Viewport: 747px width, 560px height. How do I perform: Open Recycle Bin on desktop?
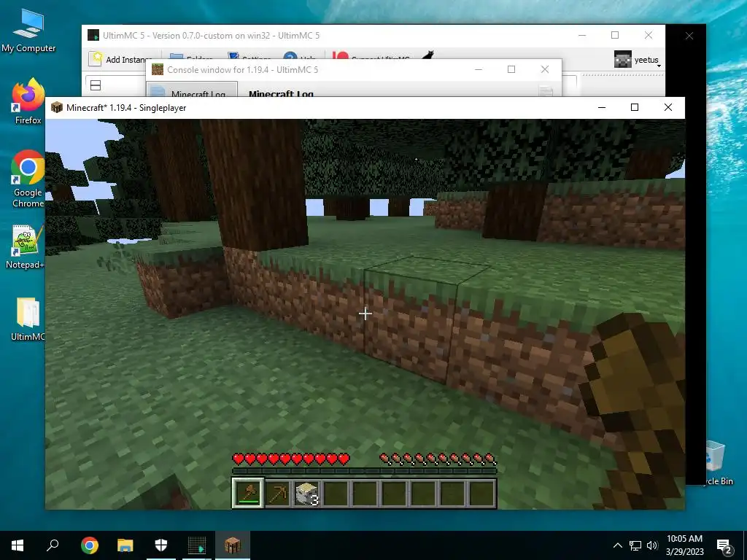tap(716, 463)
